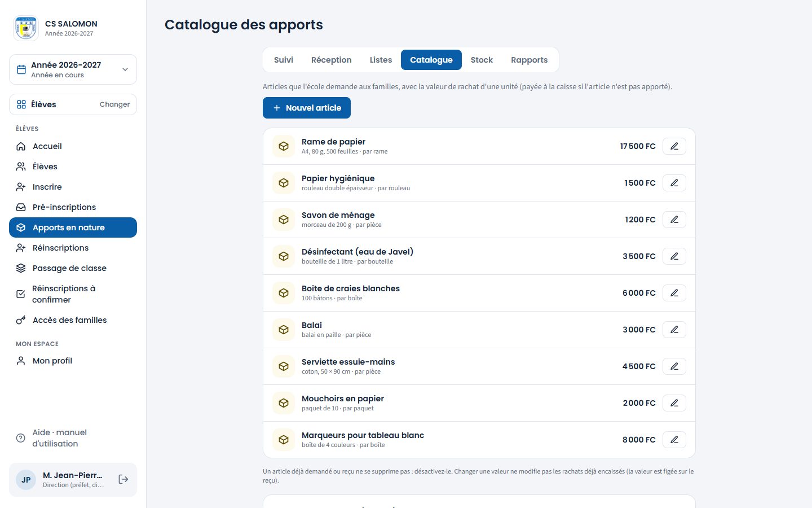
Task: Edit the Serviette essuie-mains article
Action: [x=674, y=366]
